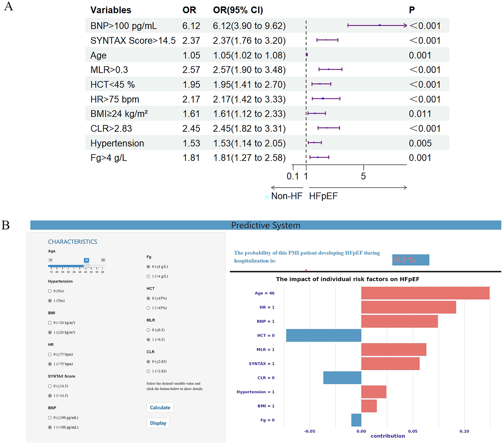Select Fg 1 (>4 g/L) radio button
The width and height of the screenshot is (504, 445).
[x=149, y=276]
